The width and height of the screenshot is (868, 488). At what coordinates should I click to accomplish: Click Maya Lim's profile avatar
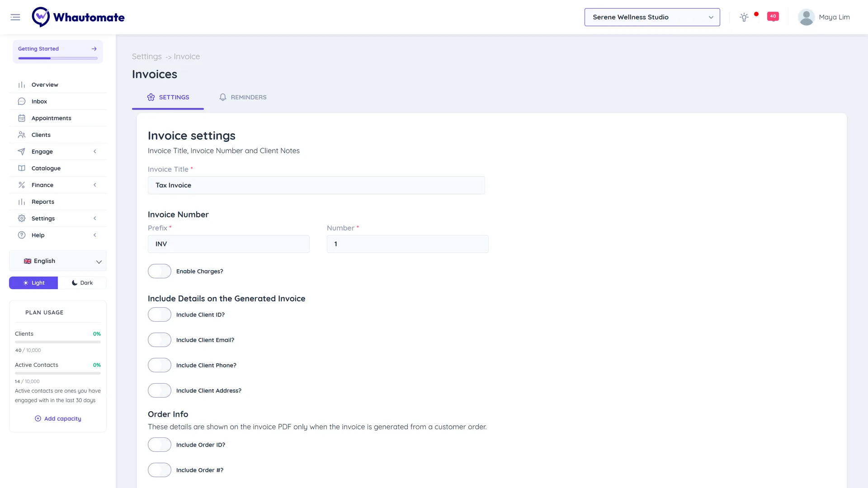click(806, 17)
